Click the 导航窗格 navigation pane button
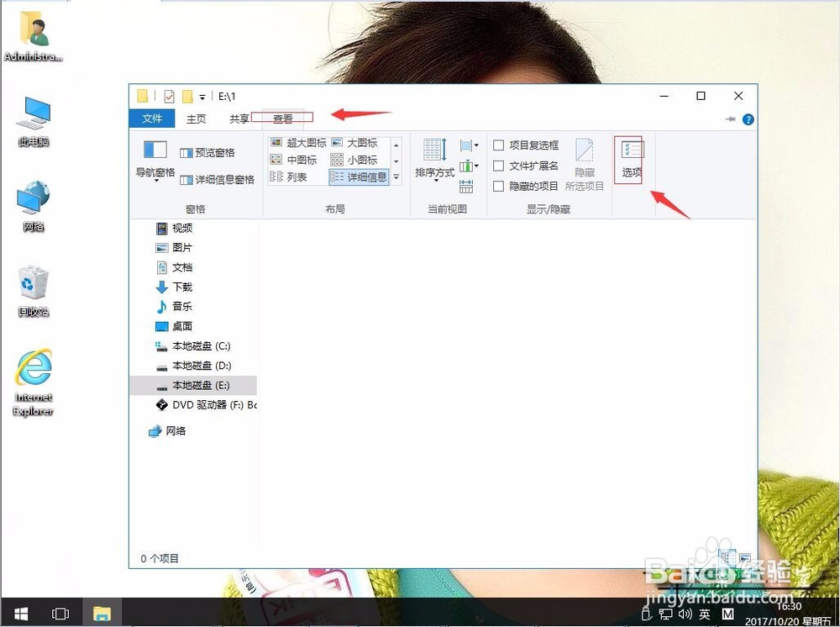The image size is (840, 627). [x=155, y=161]
